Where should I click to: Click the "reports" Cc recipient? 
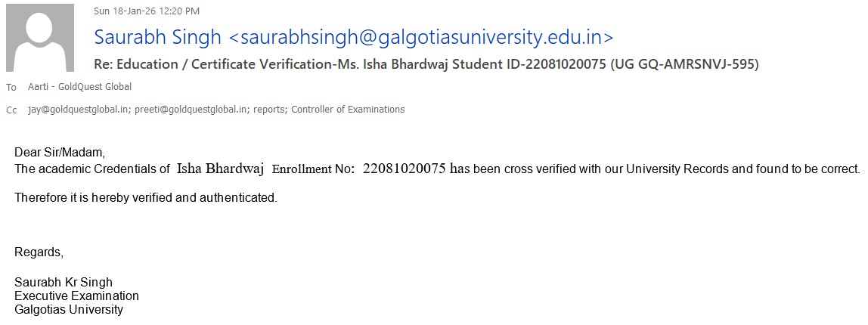coord(269,110)
